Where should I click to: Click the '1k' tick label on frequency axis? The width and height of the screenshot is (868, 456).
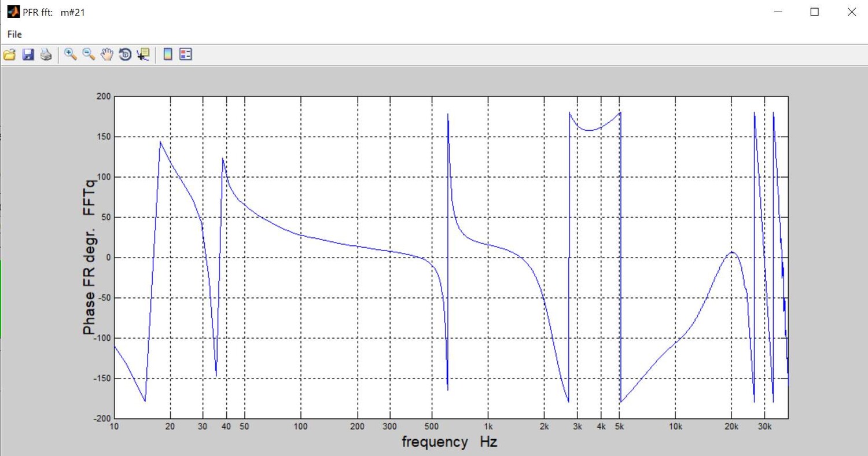(x=488, y=427)
